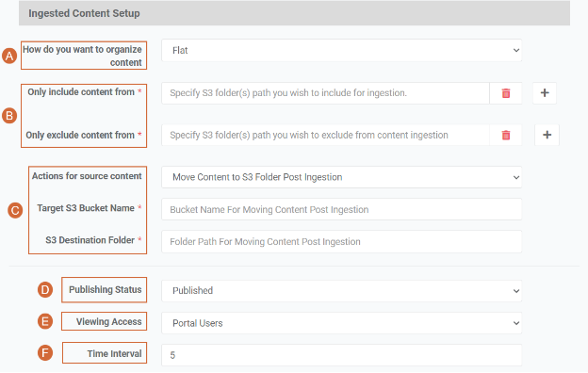The height and width of the screenshot is (373, 588).
Task: Click the orange C annotation marker
Action: (15, 210)
